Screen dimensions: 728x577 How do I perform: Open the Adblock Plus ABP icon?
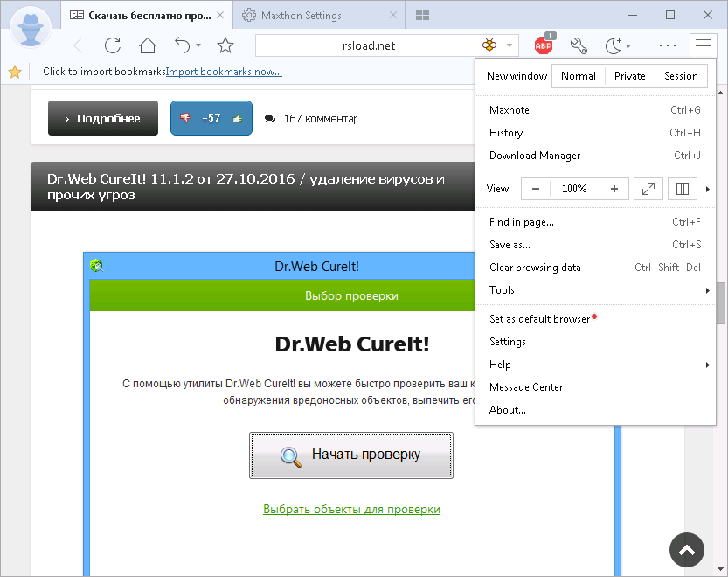coord(544,44)
